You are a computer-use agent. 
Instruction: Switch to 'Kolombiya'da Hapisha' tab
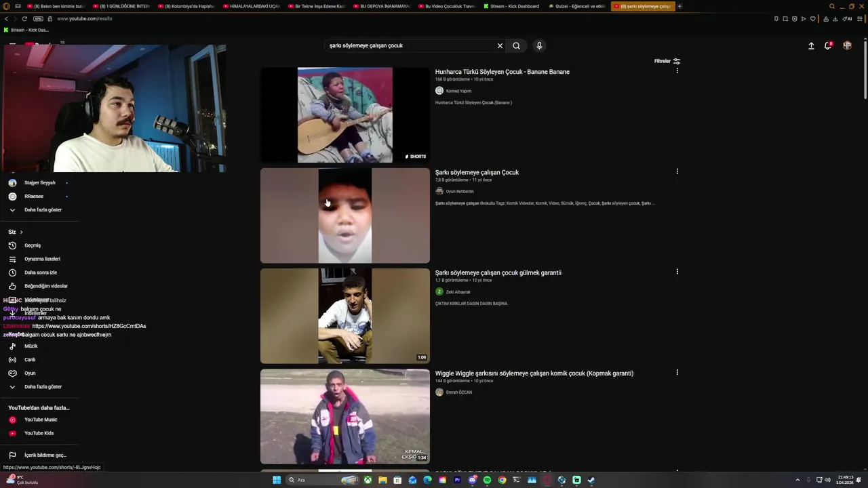pyautogui.click(x=186, y=6)
